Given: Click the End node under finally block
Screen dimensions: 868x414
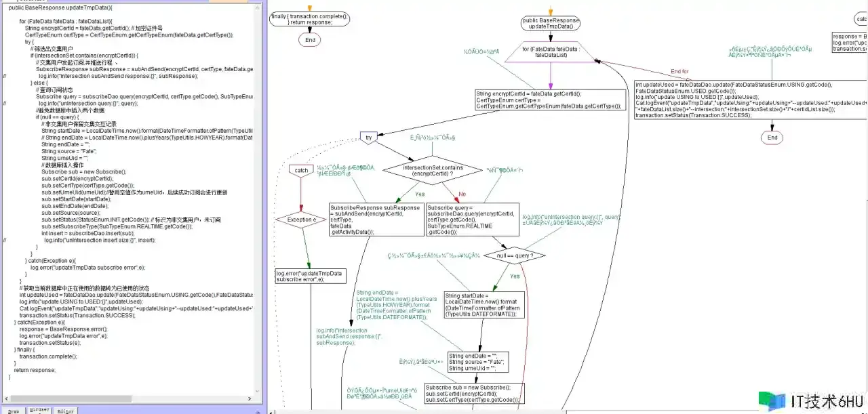Looking at the screenshot, I should tap(310, 40).
